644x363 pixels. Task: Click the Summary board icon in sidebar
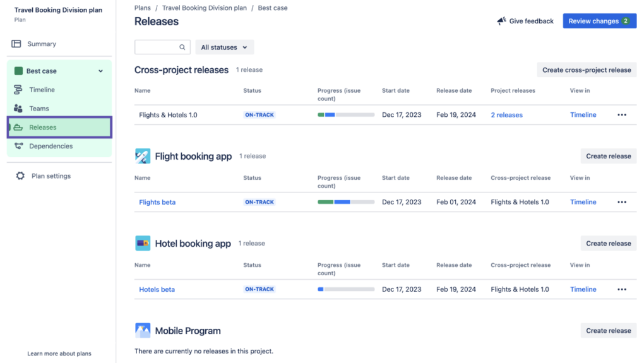point(16,44)
